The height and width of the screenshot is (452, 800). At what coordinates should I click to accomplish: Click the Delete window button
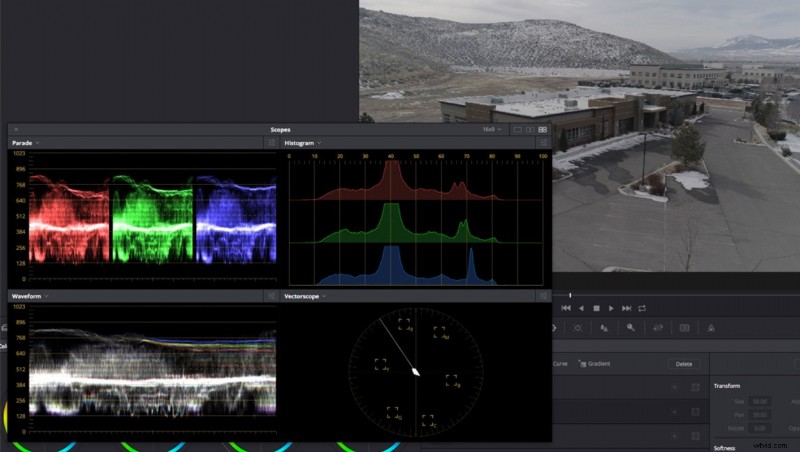[684, 364]
